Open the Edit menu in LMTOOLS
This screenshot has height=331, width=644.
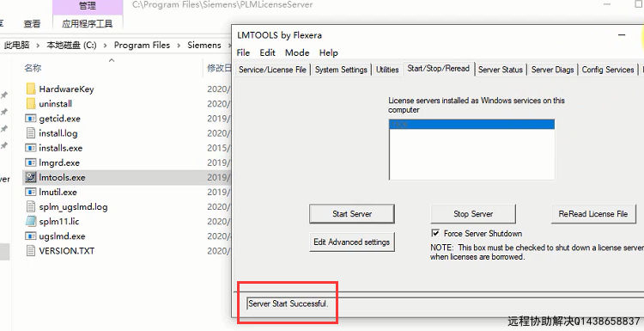click(x=267, y=52)
